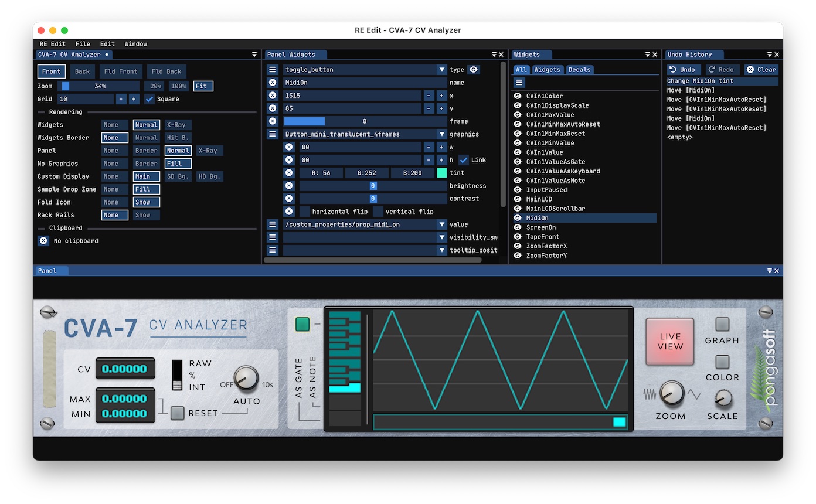Open the Widgets window options triangle
This screenshot has width=816, height=504.
point(648,55)
